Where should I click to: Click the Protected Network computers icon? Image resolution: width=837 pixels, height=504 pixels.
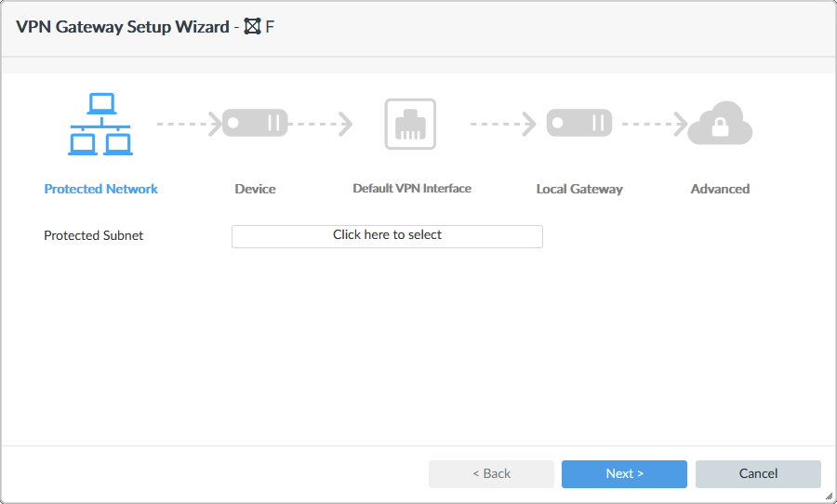[x=100, y=124]
